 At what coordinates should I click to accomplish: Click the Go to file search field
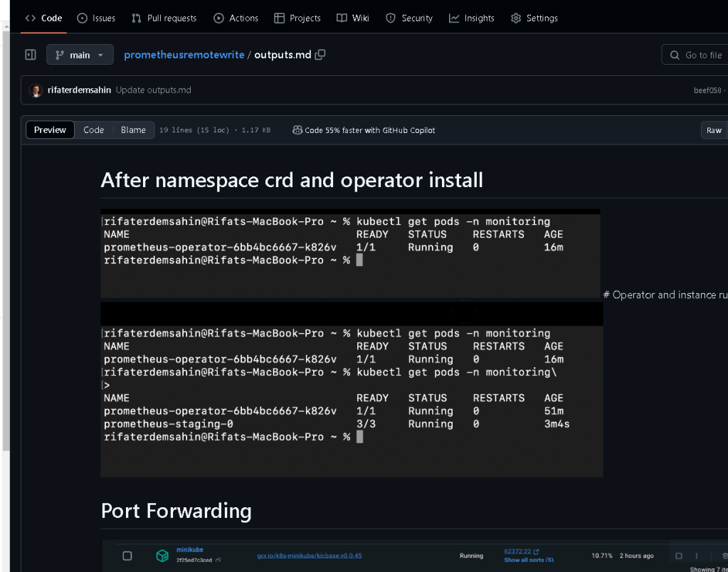tap(695, 55)
